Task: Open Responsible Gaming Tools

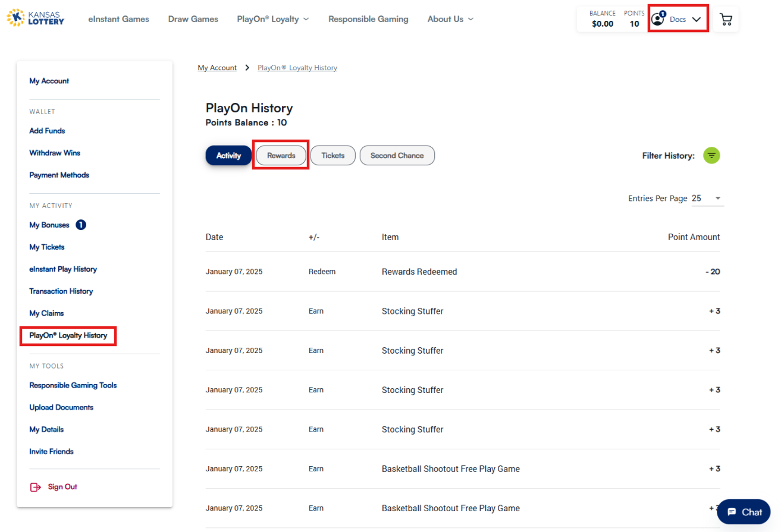Action: click(x=73, y=385)
